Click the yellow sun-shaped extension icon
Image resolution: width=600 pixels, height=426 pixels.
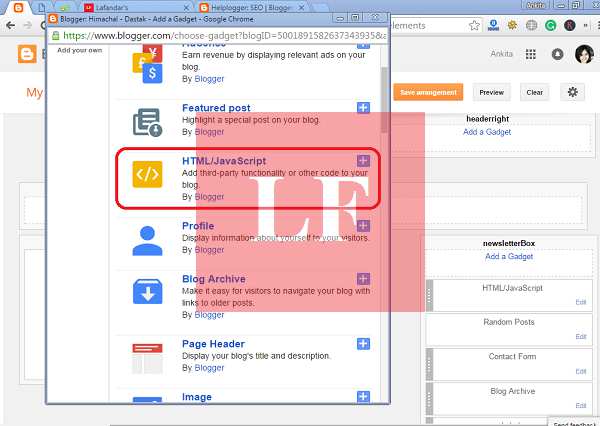[x=512, y=25]
